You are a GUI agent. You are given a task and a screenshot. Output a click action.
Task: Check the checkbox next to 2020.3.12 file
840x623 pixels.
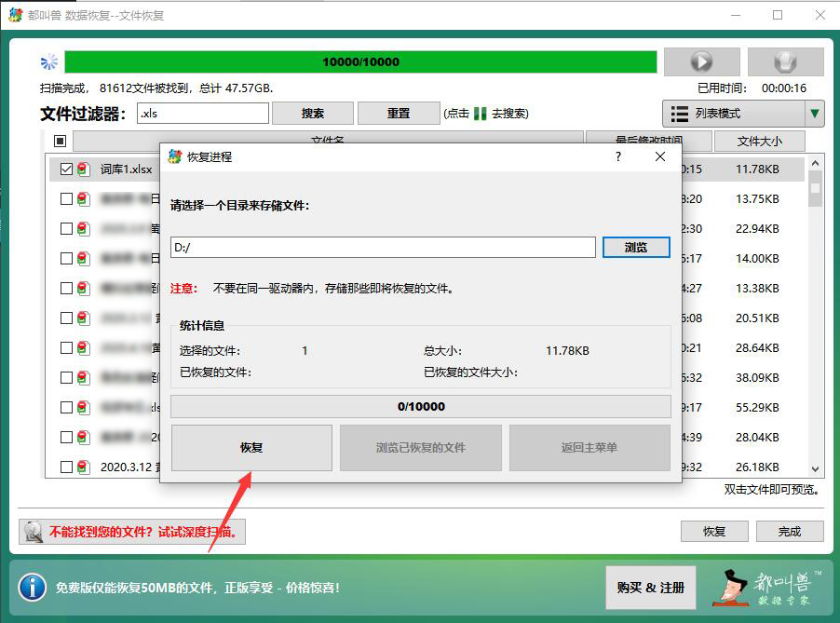coord(66,467)
